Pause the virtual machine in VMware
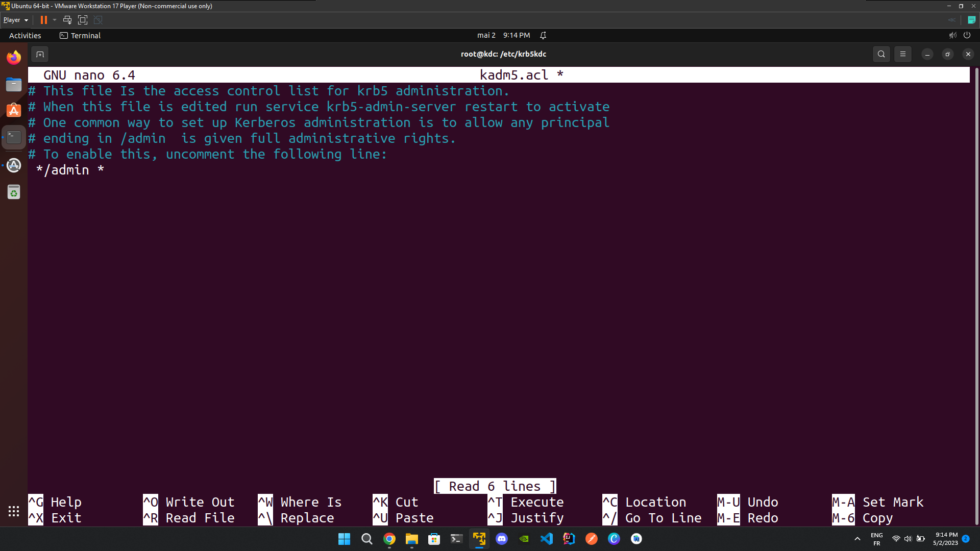 tap(44, 20)
